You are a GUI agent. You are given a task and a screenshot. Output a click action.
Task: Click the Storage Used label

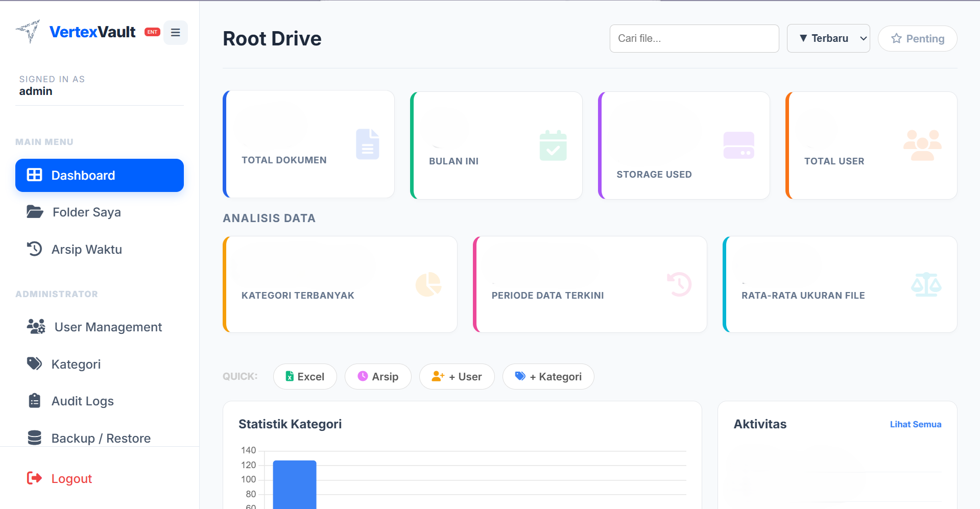point(654,175)
